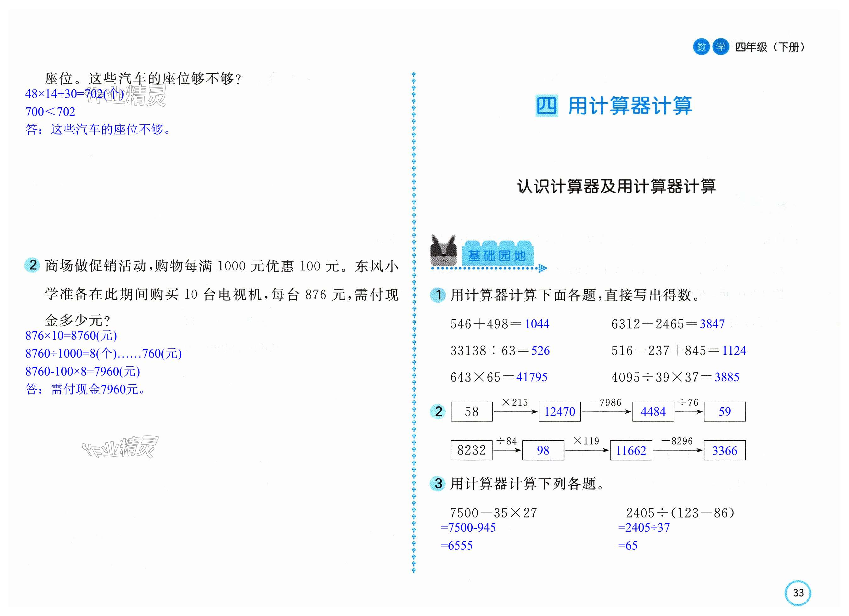
Task: Click the answer box showing 11662
Action: (x=631, y=450)
